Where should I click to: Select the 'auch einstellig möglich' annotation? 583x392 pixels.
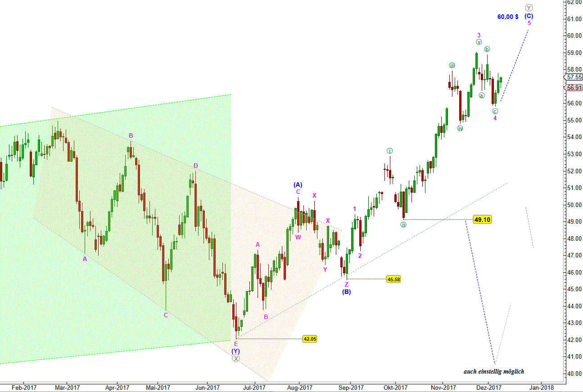pyautogui.click(x=494, y=372)
